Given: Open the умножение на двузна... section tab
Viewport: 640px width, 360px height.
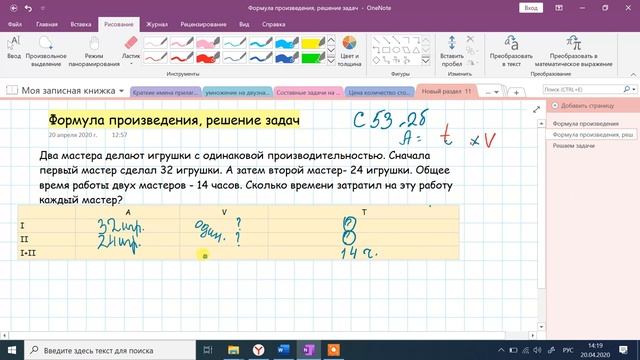Looking at the screenshot, I should click(x=237, y=93).
